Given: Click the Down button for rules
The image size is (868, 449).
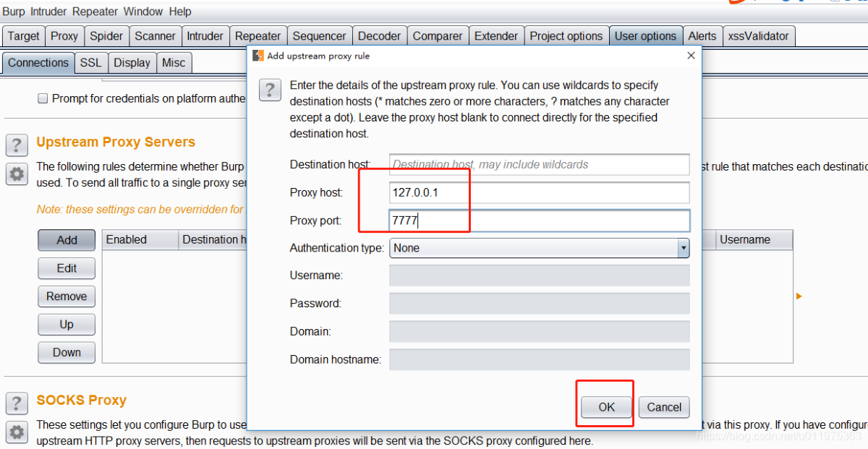Looking at the screenshot, I should (x=67, y=353).
